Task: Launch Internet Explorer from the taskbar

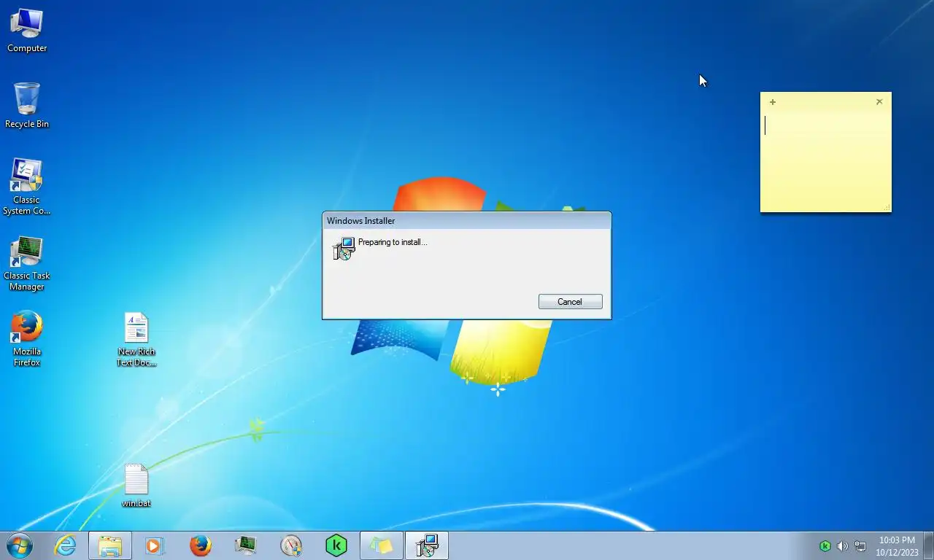Action: coord(66,545)
